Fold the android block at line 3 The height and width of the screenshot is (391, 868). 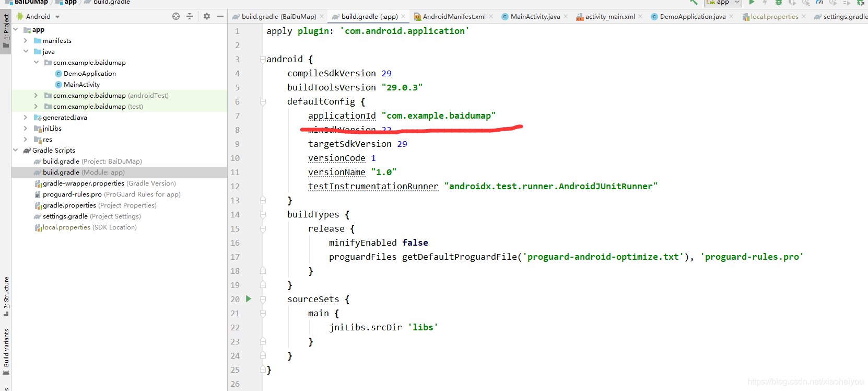click(x=263, y=60)
